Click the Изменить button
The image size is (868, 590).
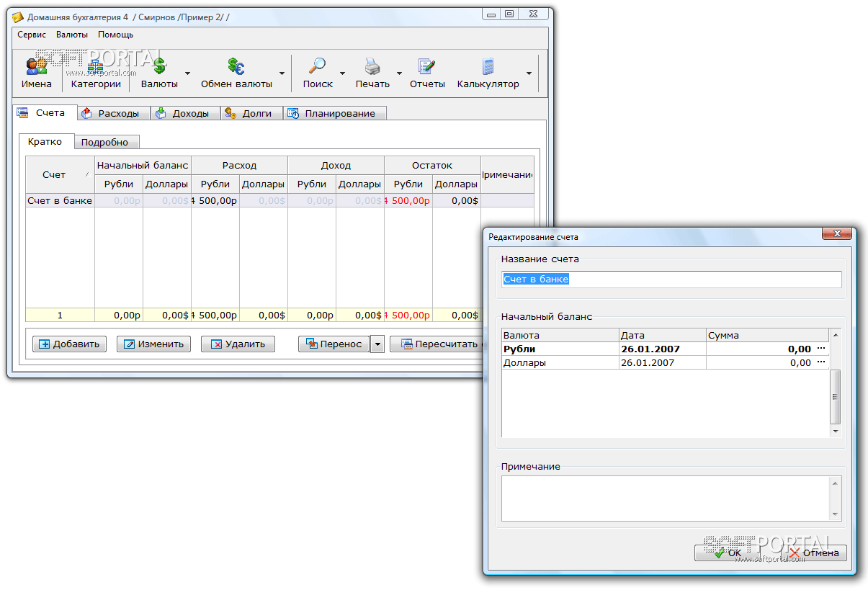coord(154,344)
